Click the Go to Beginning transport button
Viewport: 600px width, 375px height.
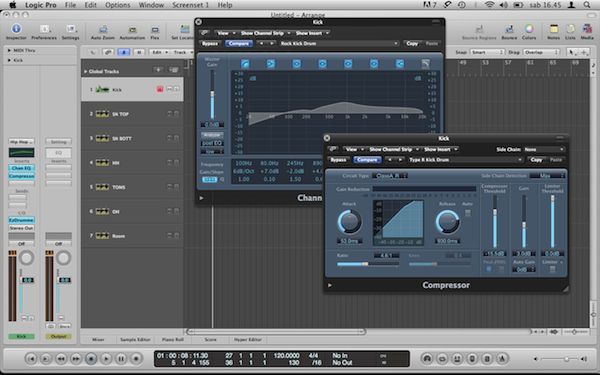(31, 359)
